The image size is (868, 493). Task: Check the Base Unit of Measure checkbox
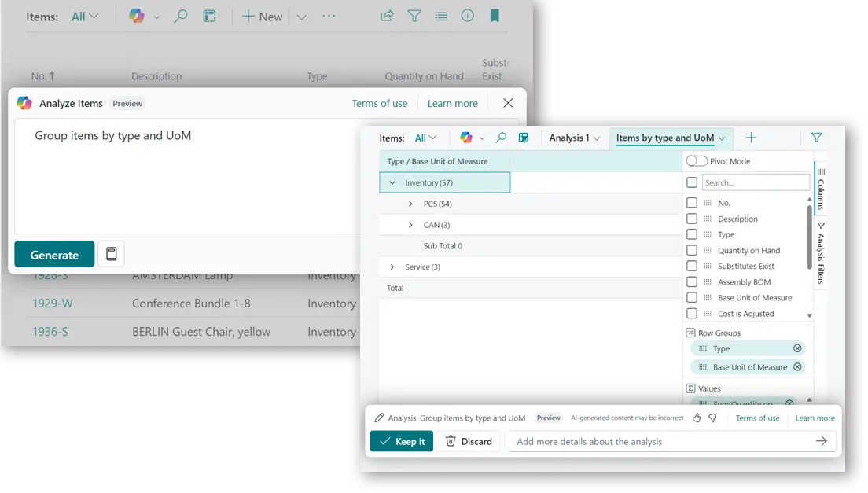[x=692, y=297]
